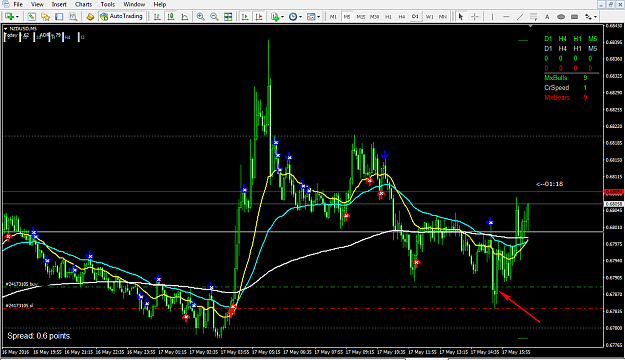Select the Vertical Line drawing tool
The height and width of the screenshot is (360, 625).
point(492,17)
